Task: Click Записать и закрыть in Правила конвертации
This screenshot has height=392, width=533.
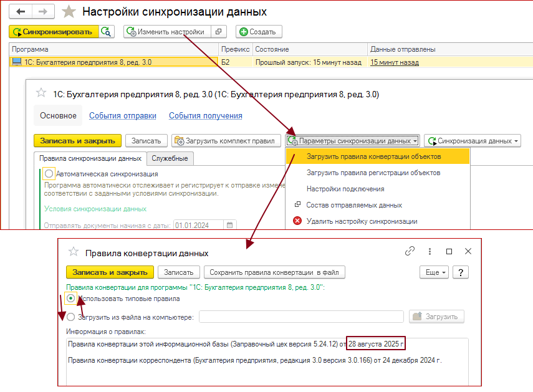Action: click(x=110, y=272)
